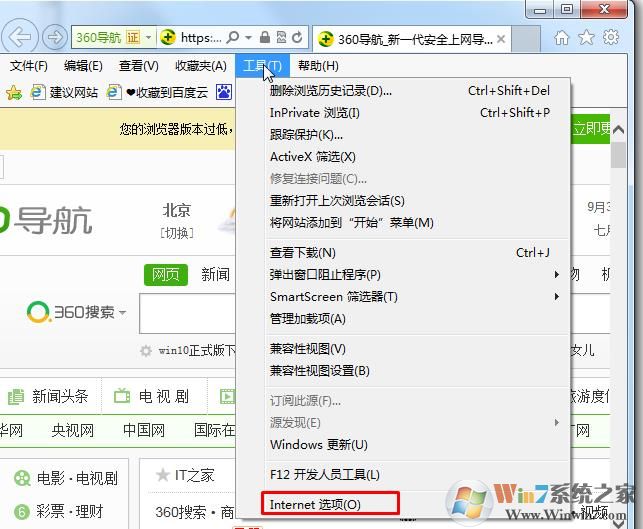
Task: Open Favorites star icon at top right
Action: coord(587,38)
